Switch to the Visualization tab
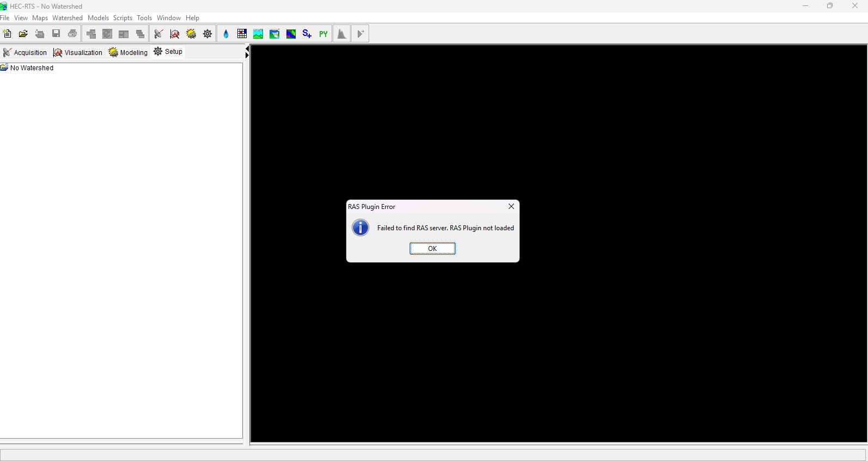868x461 pixels. pos(78,52)
